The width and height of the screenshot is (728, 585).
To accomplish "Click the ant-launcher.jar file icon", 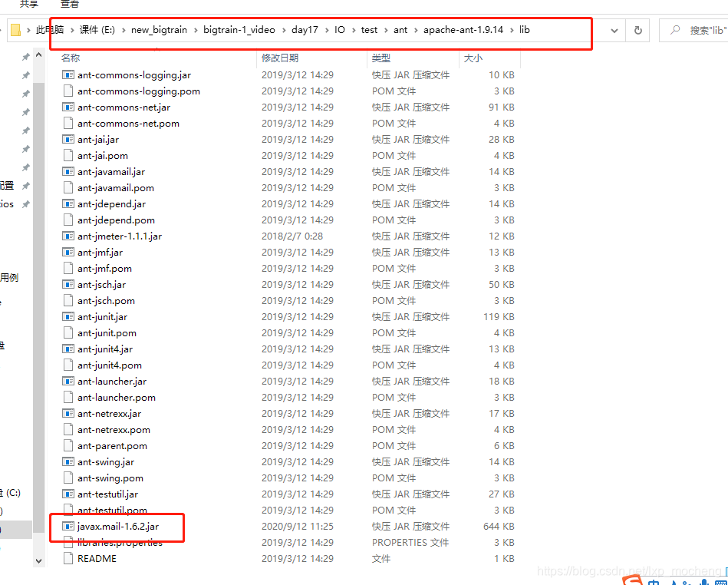I will tap(68, 382).
